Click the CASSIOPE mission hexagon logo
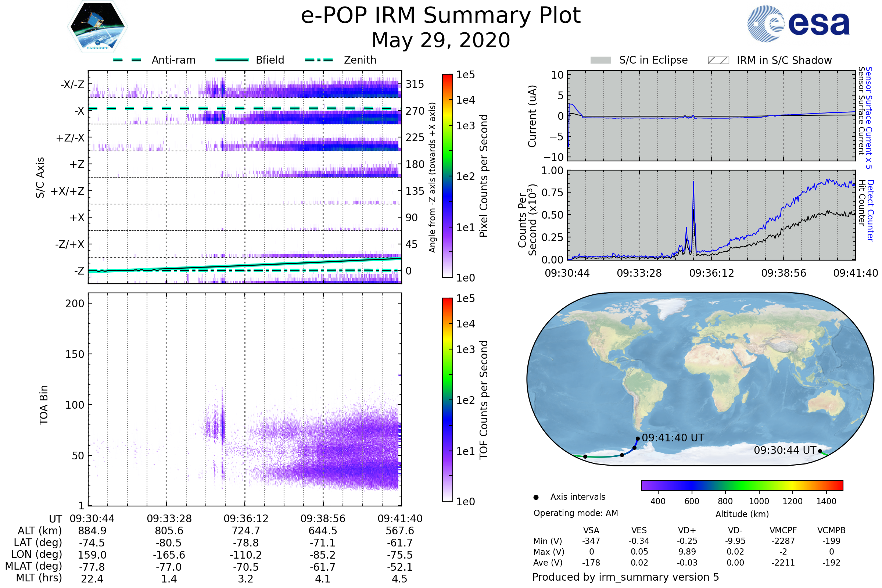The width and height of the screenshot is (882, 588). 97,27
